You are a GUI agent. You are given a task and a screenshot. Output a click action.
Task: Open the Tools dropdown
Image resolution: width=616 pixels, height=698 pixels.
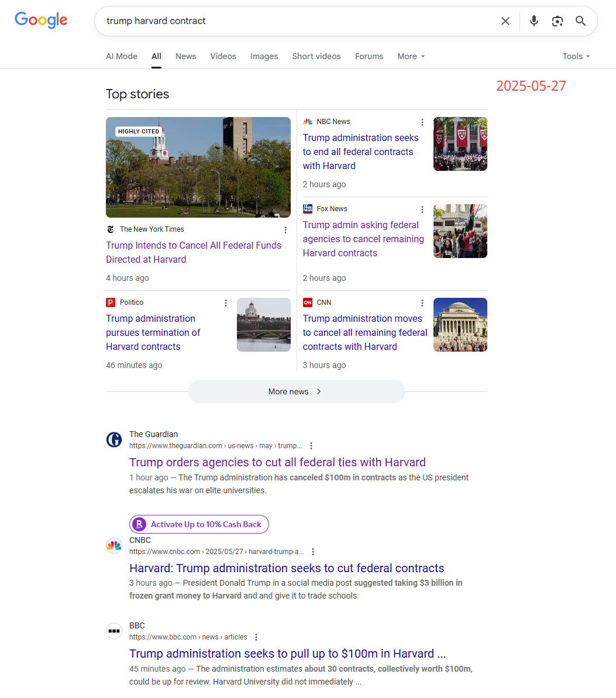point(576,56)
